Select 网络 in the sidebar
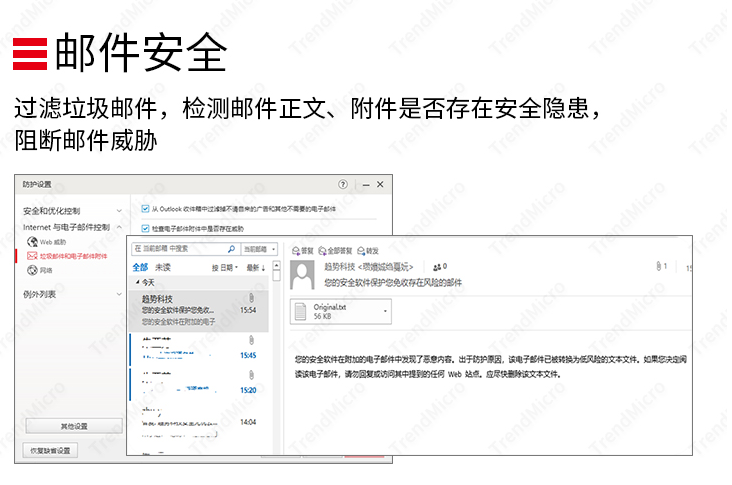 click(47, 271)
